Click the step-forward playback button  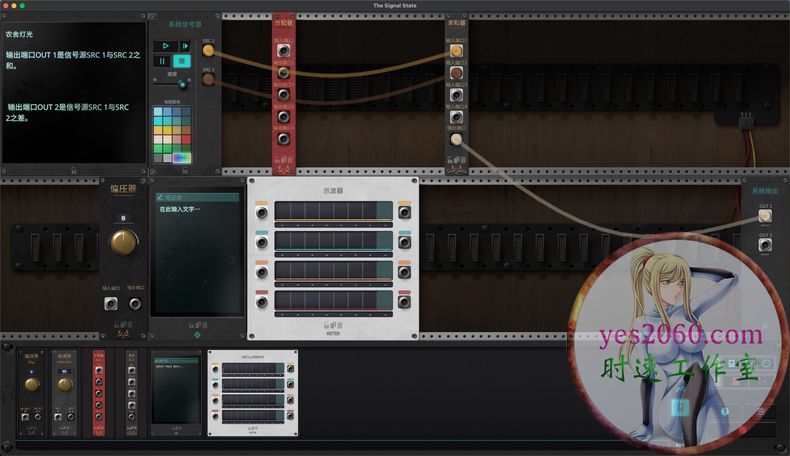[x=184, y=46]
